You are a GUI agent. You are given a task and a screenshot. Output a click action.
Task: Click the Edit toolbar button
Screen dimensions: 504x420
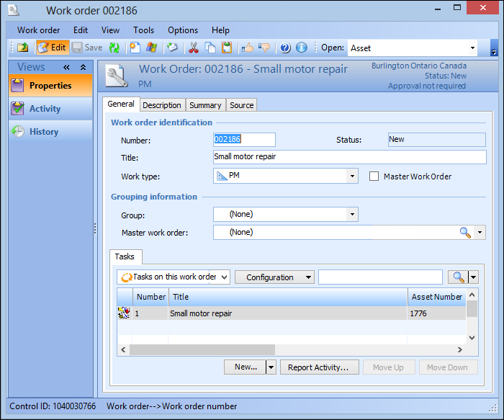coord(52,48)
